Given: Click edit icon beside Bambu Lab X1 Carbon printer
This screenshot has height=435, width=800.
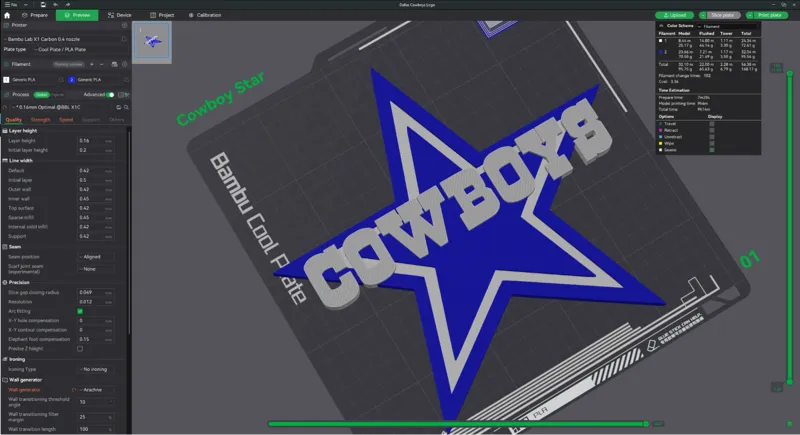Looking at the screenshot, I should tap(124, 39).
